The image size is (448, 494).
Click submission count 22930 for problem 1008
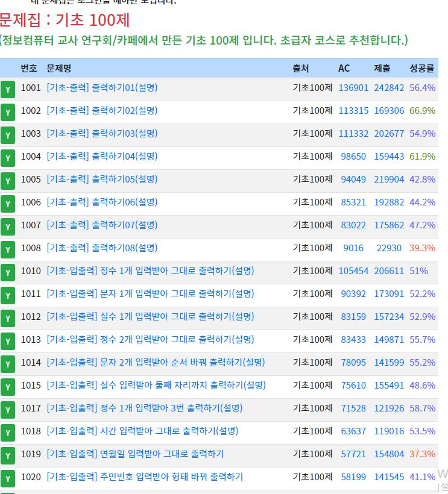pos(389,248)
